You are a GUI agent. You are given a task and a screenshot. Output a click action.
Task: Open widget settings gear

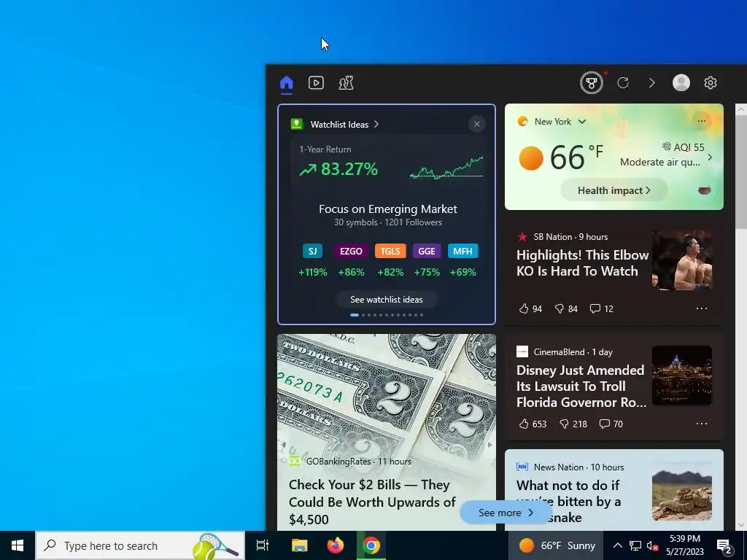click(711, 83)
